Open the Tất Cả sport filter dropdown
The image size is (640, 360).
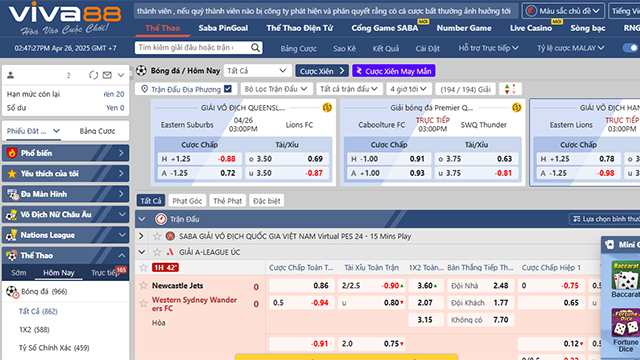click(x=257, y=71)
